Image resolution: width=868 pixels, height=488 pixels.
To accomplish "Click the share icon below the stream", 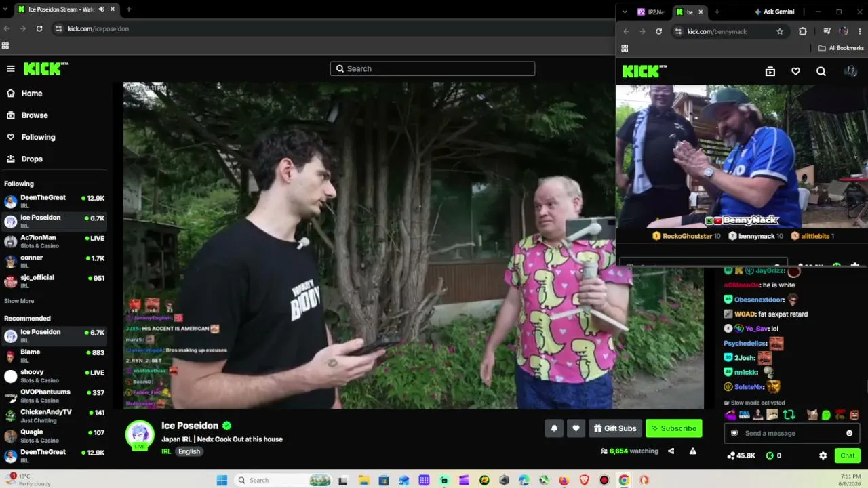I will (x=671, y=451).
